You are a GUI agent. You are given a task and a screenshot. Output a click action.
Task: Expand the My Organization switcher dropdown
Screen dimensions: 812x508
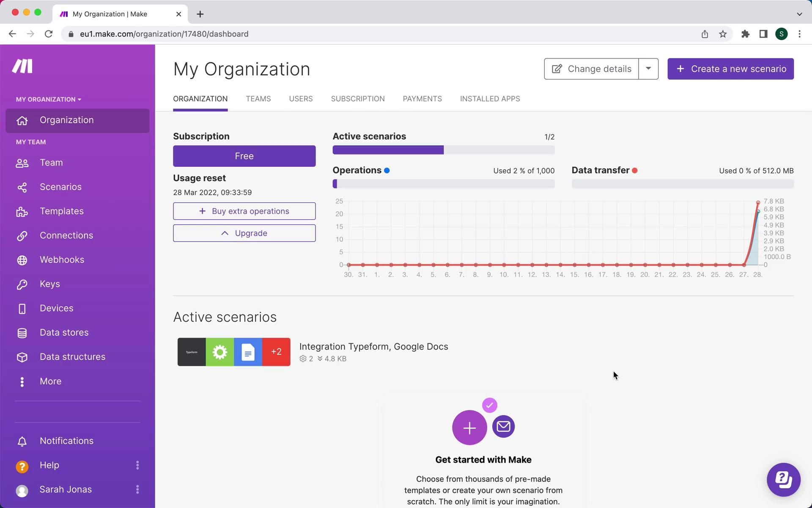point(49,99)
